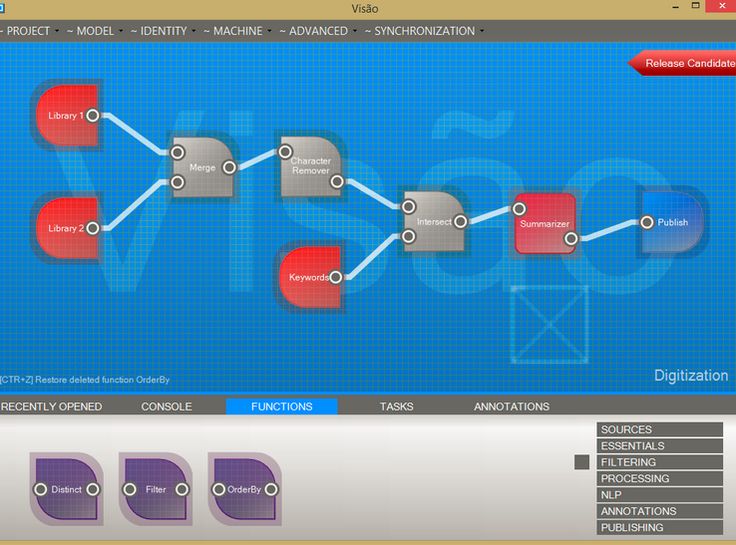The image size is (736, 545).
Task: Click Library 2 output connector port
Action: coord(93,228)
